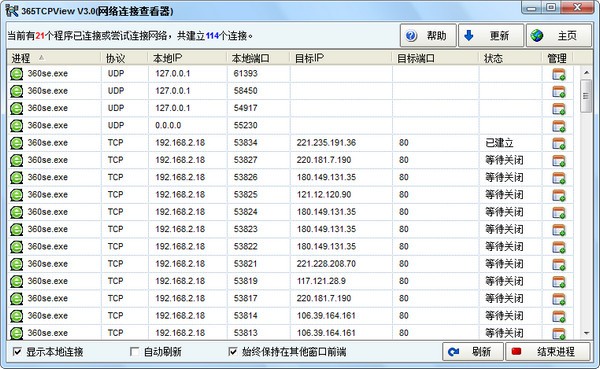Enable 自动刷新 checkbox

click(x=134, y=351)
